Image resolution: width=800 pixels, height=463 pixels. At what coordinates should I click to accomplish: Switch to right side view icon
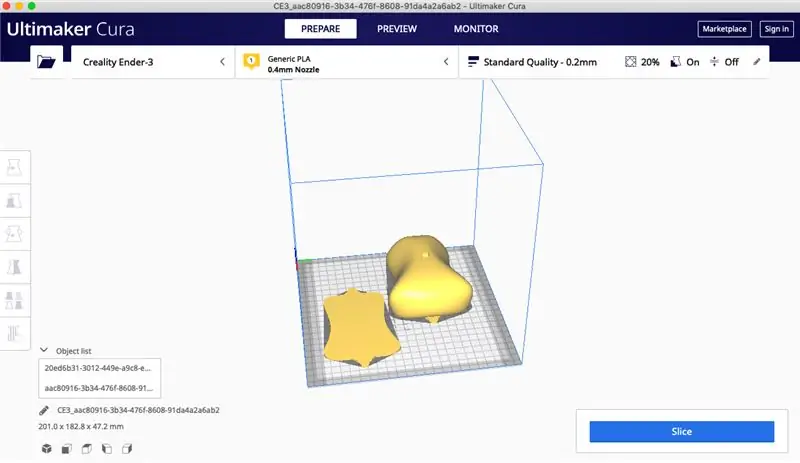(127, 449)
